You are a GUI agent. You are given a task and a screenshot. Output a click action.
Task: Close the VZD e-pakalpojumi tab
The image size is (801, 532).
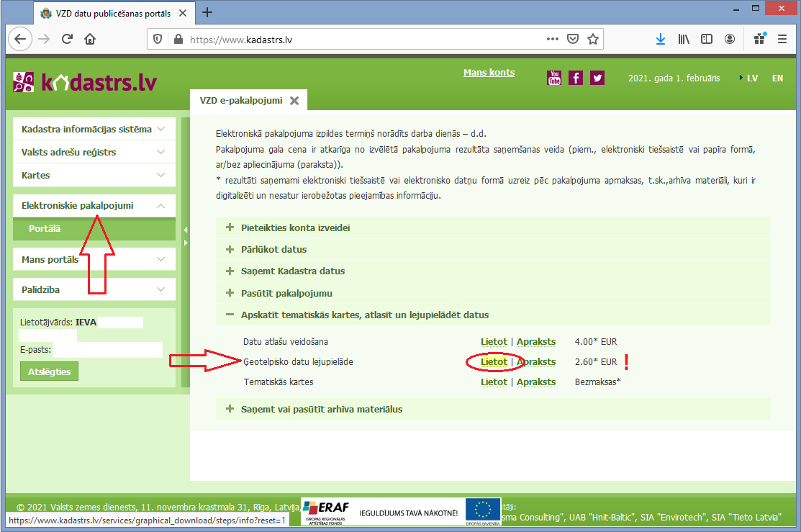click(294, 101)
